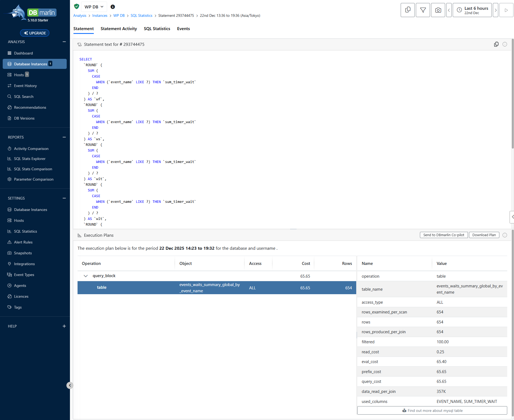Follow the WP DB breadcrumb link
The width and height of the screenshot is (514, 420).
pyautogui.click(x=119, y=15)
